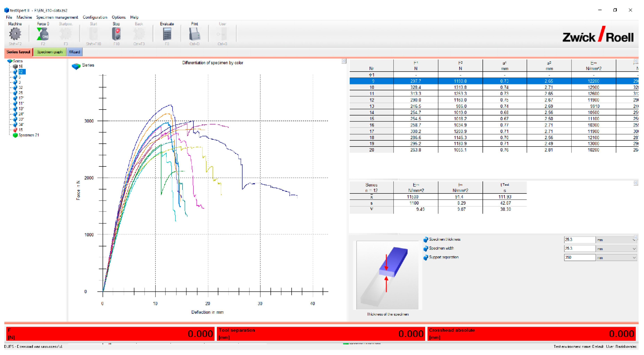Click the Evaluate calculator icon
The image size is (644, 355).
pyautogui.click(x=167, y=34)
